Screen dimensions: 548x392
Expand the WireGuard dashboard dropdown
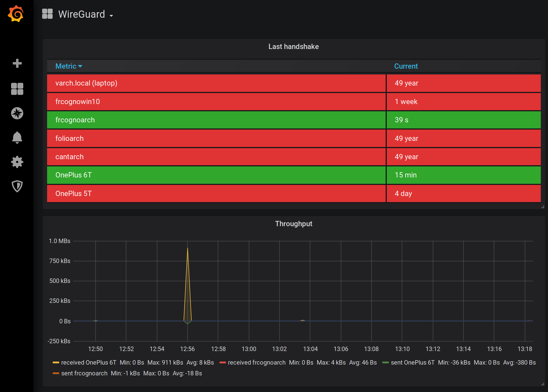coord(111,16)
